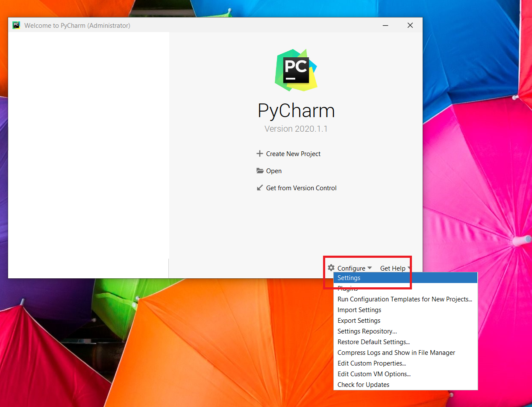Viewport: 532px width, 407px height.
Task: Click the gear icon next to Configure
Action: pos(331,268)
